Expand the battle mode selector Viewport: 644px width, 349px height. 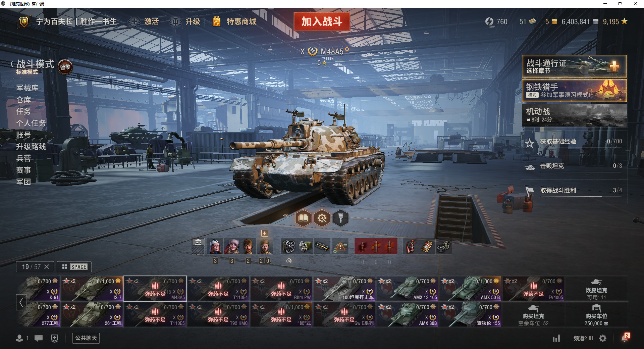(x=35, y=66)
